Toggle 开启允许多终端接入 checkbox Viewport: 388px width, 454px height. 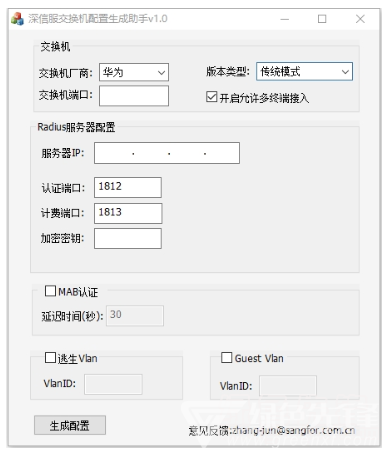click(212, 97)
